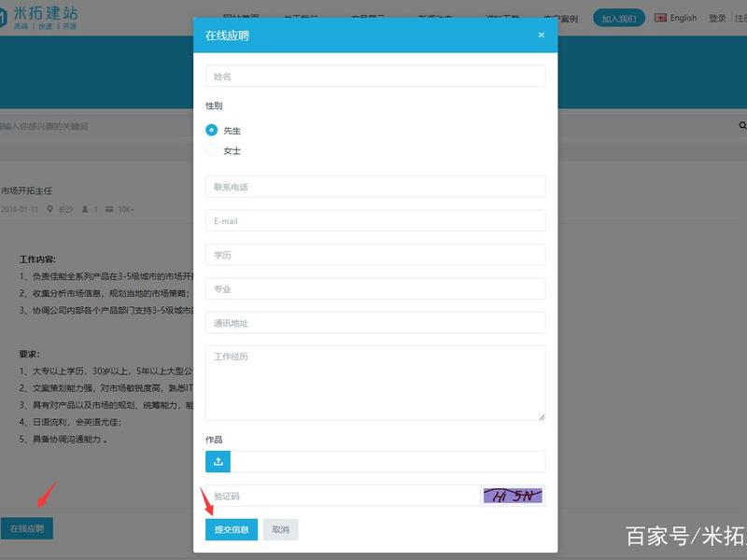Click the 学历 education field
Screen dimensions: 747x560
point(375,255)
